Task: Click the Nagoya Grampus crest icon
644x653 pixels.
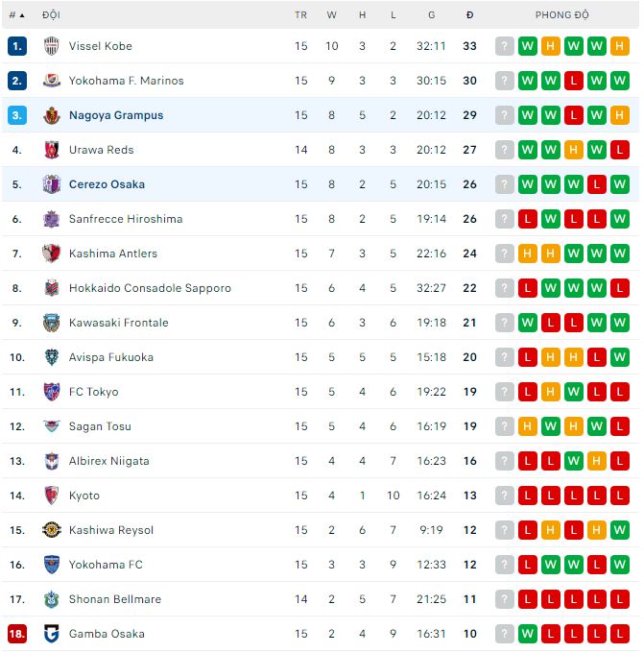Action: click(x=52, y=115)
